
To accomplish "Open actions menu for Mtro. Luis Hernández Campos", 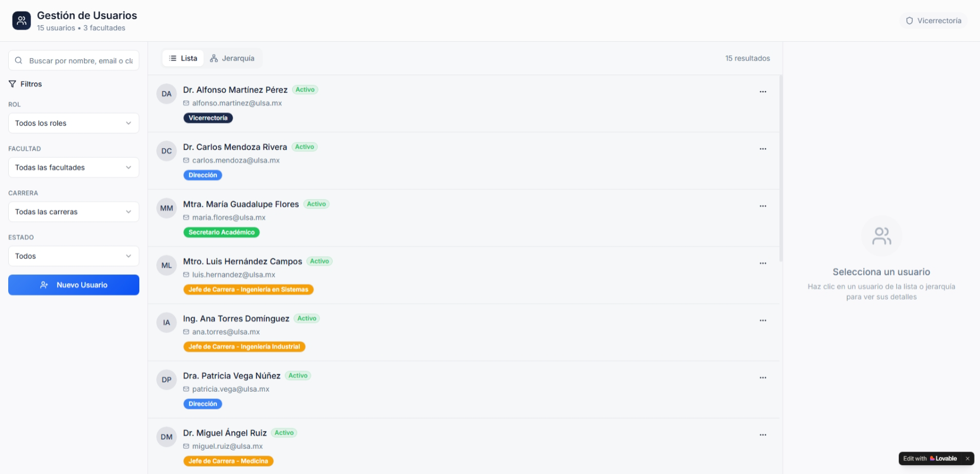I will [762, 263].
